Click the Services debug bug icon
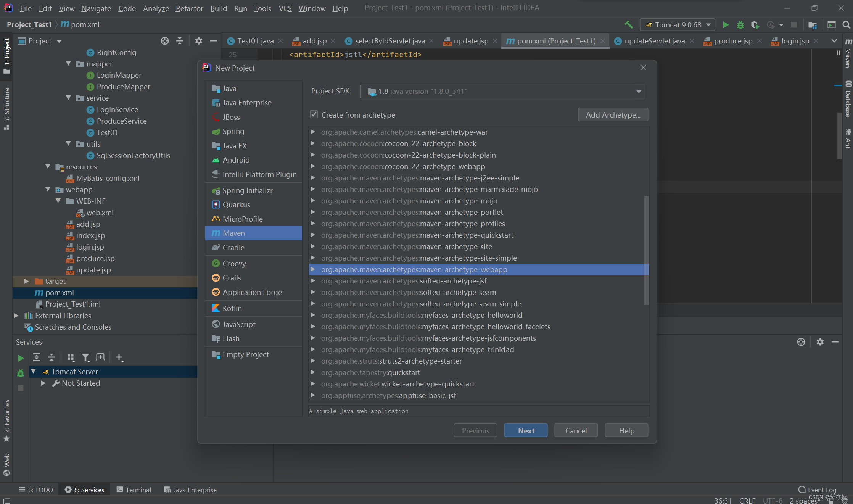The height and width of the screenshot is (504, 853). tap(21, 373)
